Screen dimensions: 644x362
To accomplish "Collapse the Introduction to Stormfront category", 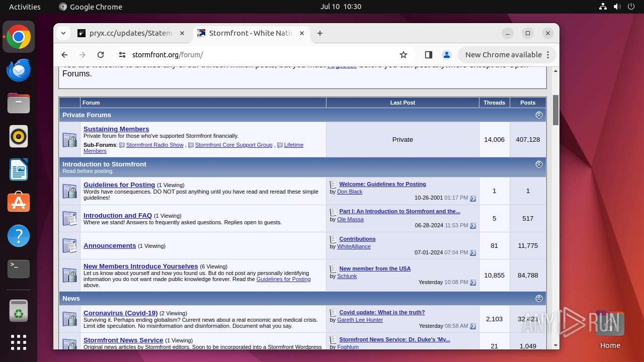I will point(539,164).
